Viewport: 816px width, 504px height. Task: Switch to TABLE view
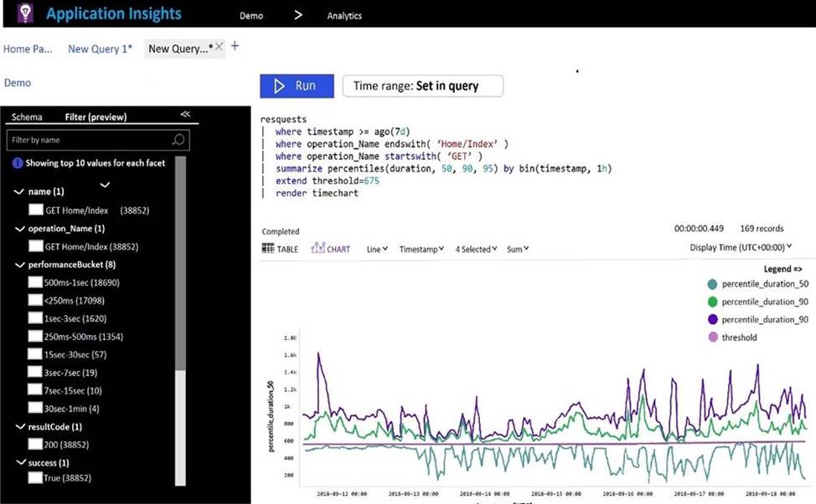[x=280, y=249]
